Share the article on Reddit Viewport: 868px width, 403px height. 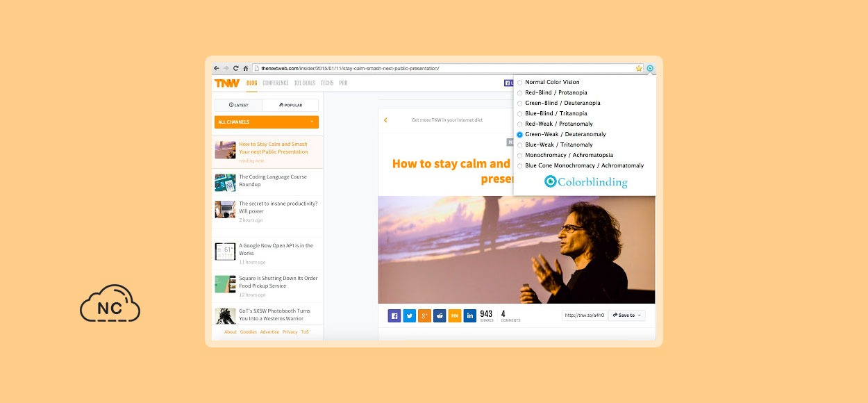(440, 315)
